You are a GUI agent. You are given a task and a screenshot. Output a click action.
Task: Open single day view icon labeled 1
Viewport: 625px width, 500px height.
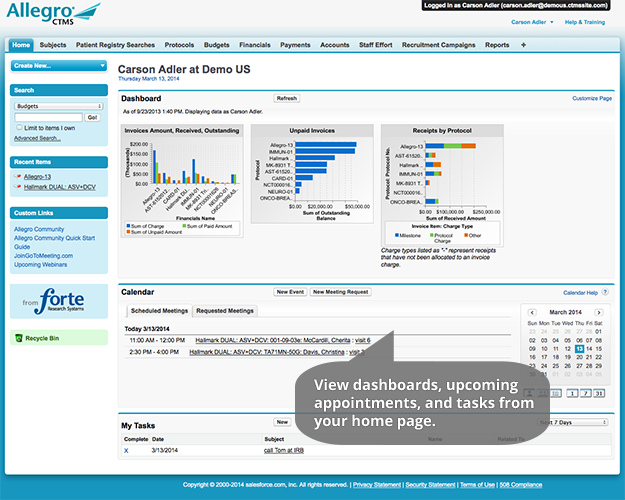[572, 394]
